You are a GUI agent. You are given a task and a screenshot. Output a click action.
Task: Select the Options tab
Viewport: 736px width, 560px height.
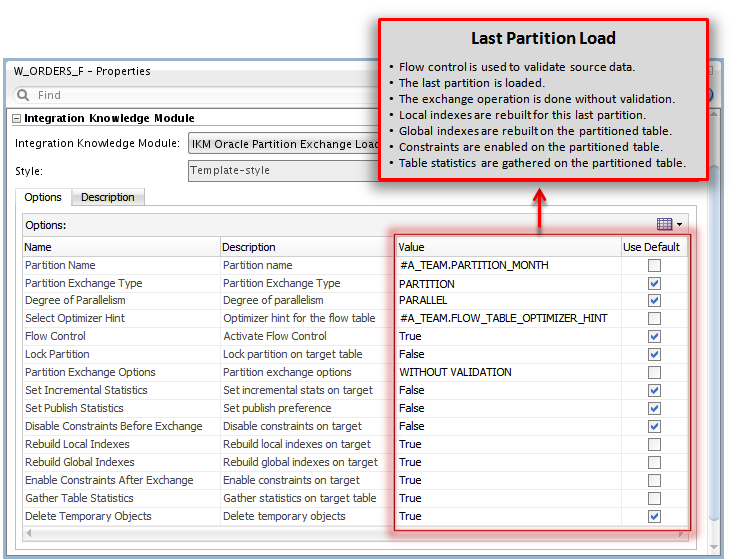[43, 198]
